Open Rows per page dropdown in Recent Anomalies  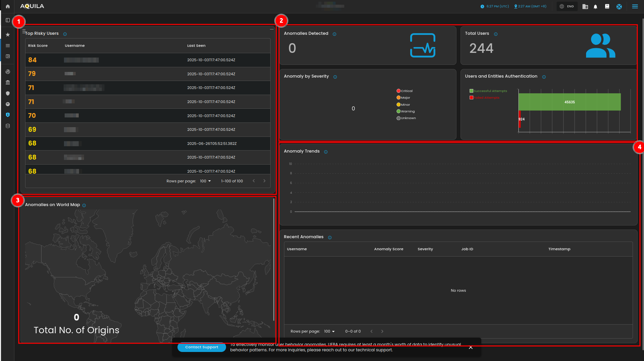point(329,331)
